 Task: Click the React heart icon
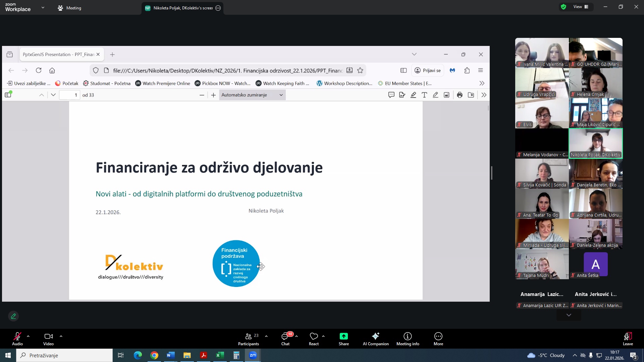[x=314, y=337]
